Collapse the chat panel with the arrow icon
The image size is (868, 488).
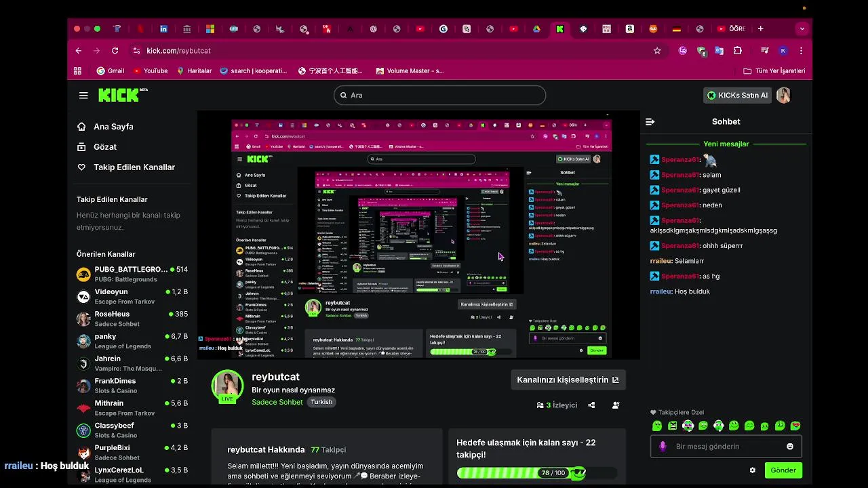650,122
